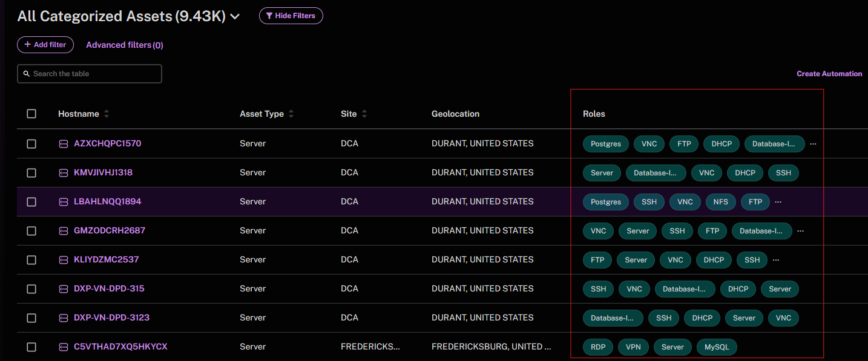Click Add filter button
Viewport: 868px width, 361px height.
click(45, 45)
